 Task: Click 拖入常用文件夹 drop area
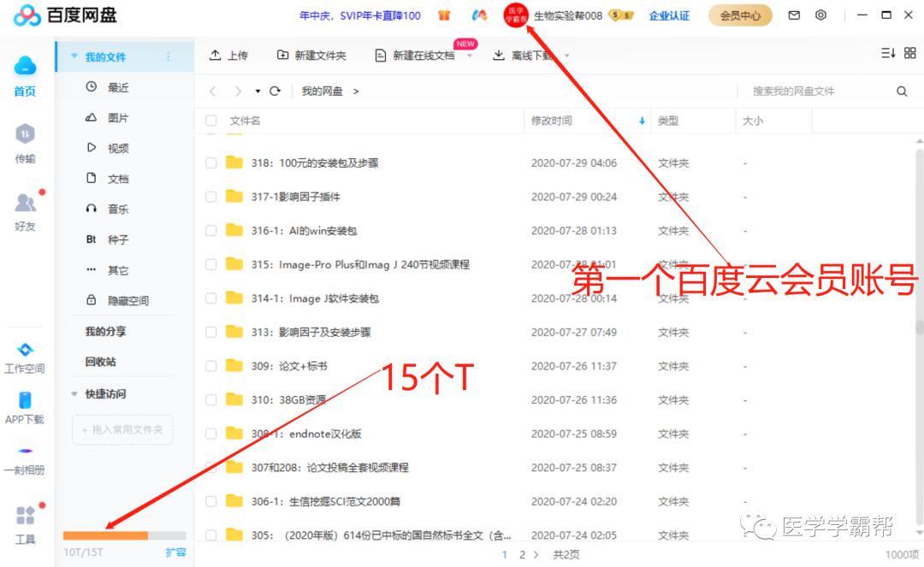click(122, 430)
